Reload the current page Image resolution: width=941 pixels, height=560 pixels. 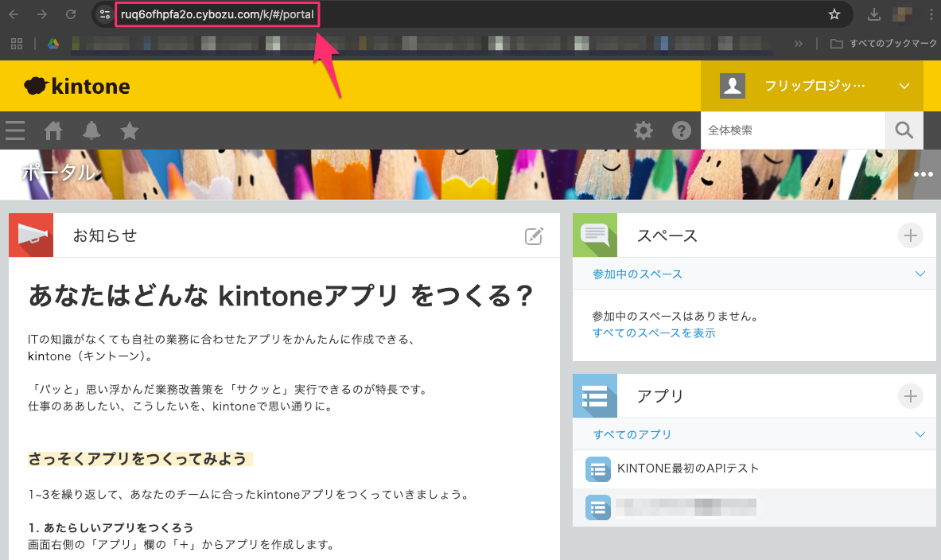click(x=71, y=14)
